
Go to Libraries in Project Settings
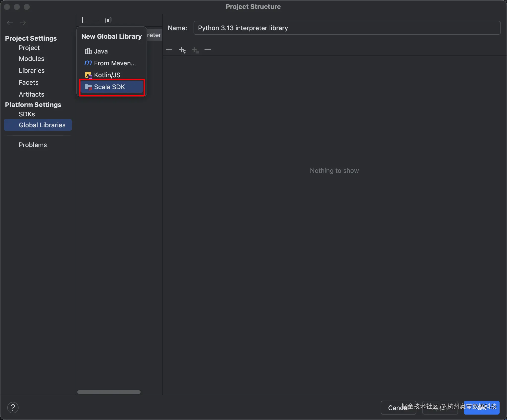[x=32, y=71]
